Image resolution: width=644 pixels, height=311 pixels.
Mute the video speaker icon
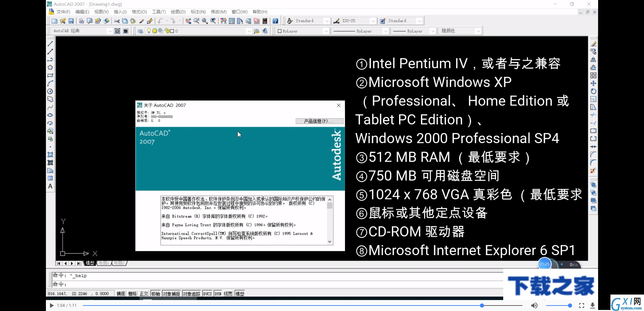[x=534, y=306]
